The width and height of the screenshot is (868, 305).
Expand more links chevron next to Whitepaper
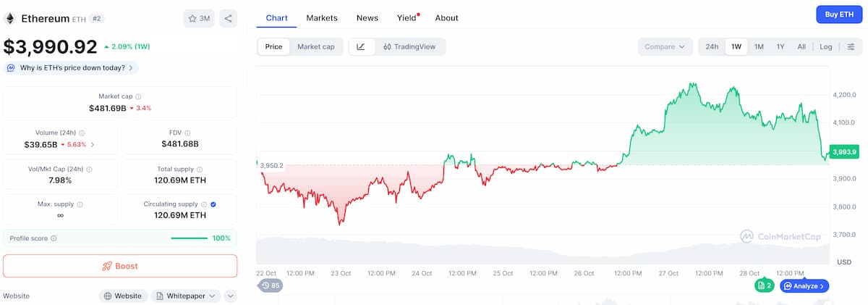point(231,296)
